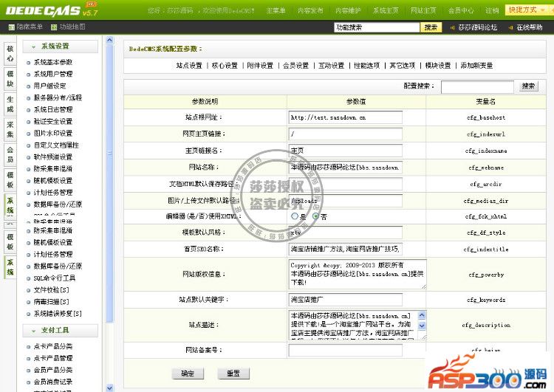This screenshot has width=554, height=392.
Task: Open 会员消费记录 in sidebar
Action: pyautogui.click(x=52, y=382)
